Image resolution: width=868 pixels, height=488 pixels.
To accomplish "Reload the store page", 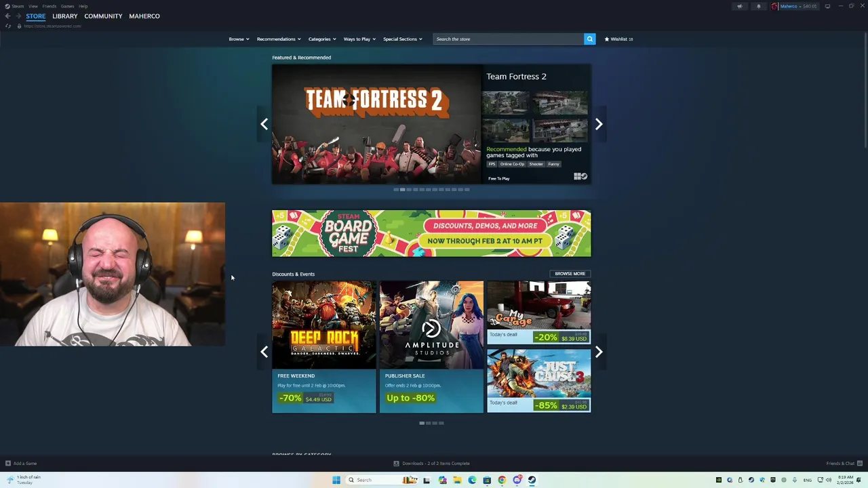I will (x=8, y=26).
